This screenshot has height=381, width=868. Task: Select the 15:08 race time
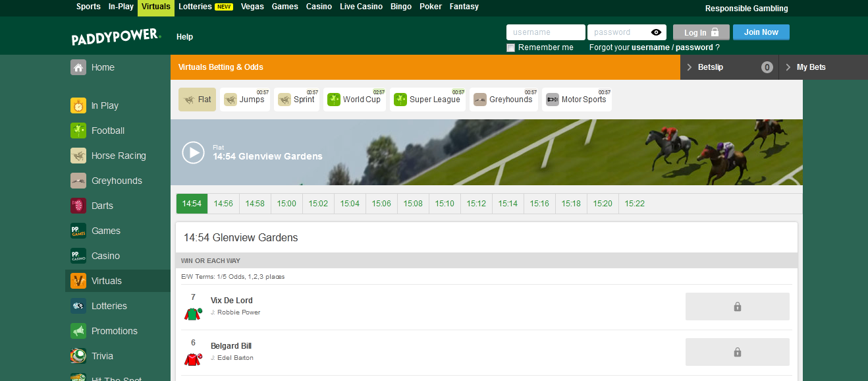[x=413, y=204]
